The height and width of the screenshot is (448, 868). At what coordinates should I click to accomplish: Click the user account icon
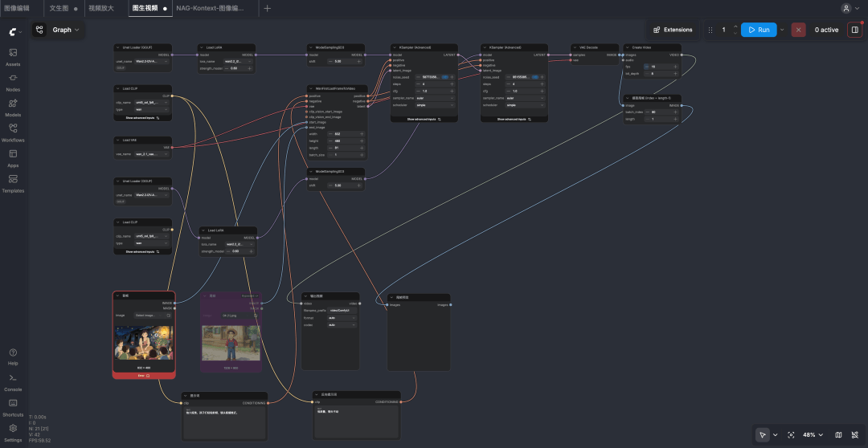tap(845, 8)
